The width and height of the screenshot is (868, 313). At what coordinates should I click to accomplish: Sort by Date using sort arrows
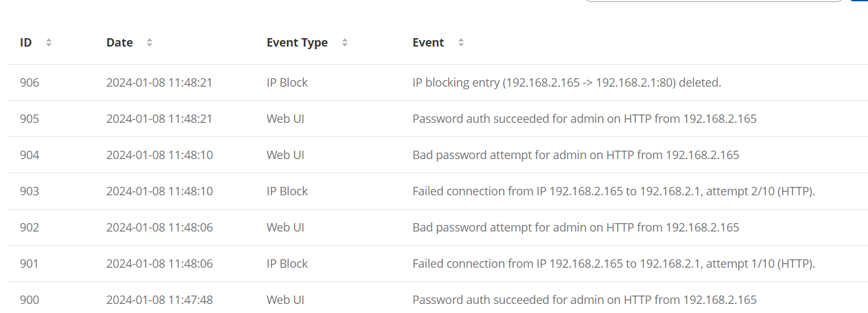[x=149, y=43]
